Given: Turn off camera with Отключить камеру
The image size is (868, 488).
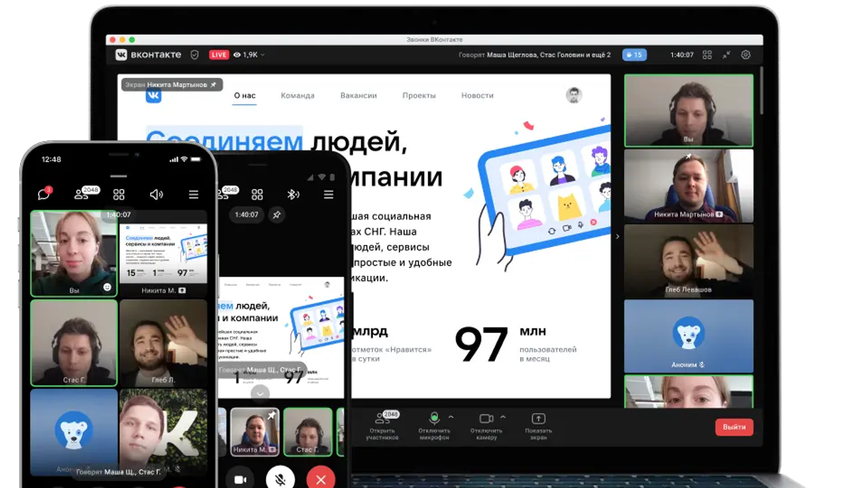Looking at the screenshot, I should pyautogui.click(x=486, y=426).
